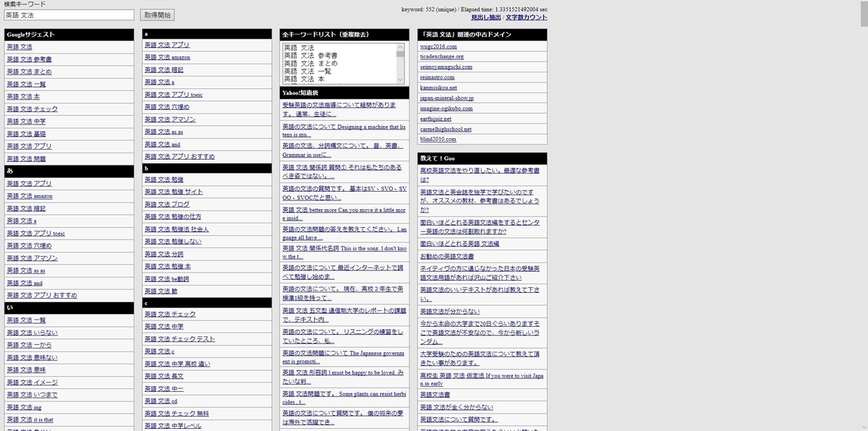
Task: Open the 英語 文法 チェック 無料 link
Action: pos(176,414)
